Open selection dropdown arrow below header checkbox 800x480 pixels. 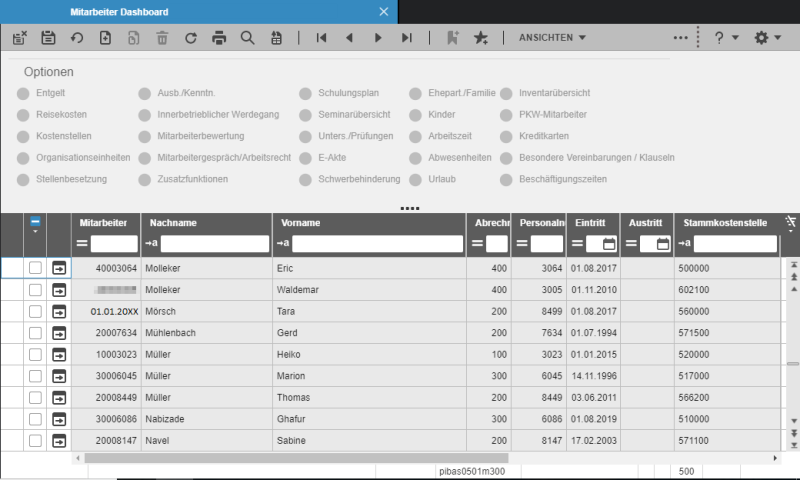click(x=35, y=232)
